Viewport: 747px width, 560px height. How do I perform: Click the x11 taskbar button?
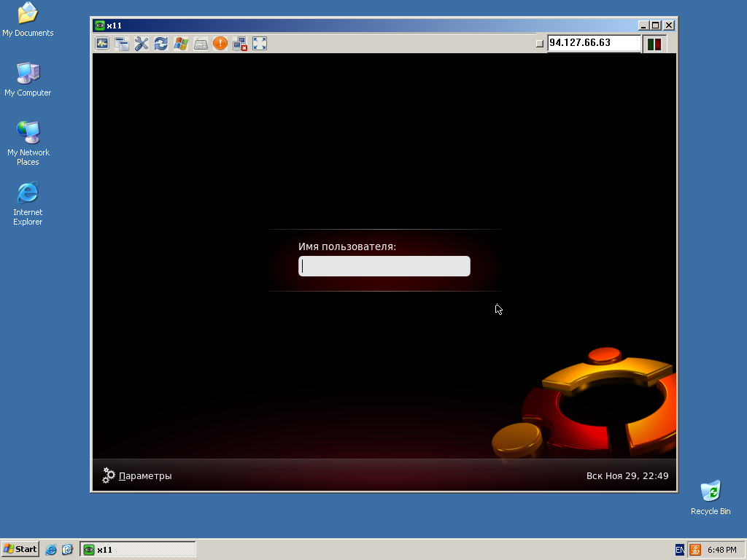pyautogui.click(x=138, y=550)
